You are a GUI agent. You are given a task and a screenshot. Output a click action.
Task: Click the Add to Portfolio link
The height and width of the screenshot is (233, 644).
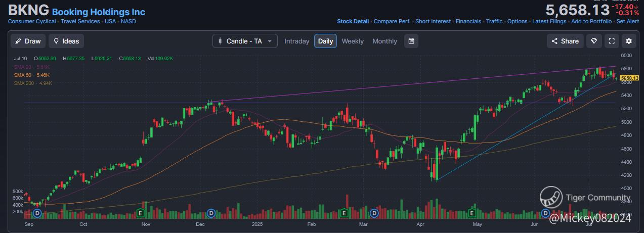click(x=591, y=21)
